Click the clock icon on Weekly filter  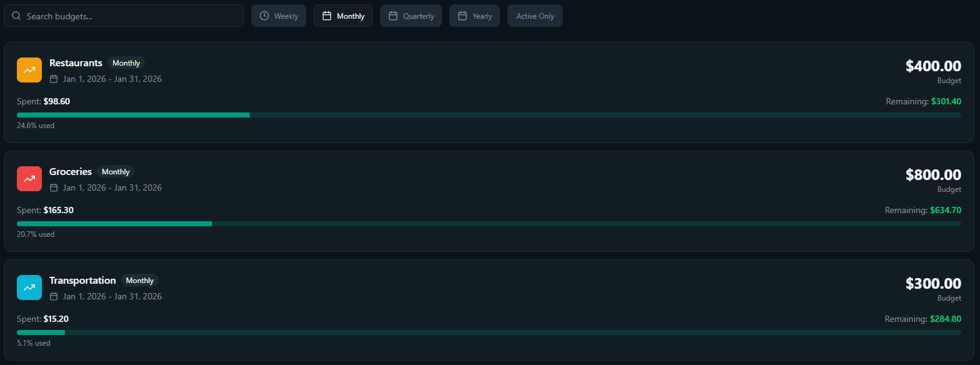(x=264, y=16)
